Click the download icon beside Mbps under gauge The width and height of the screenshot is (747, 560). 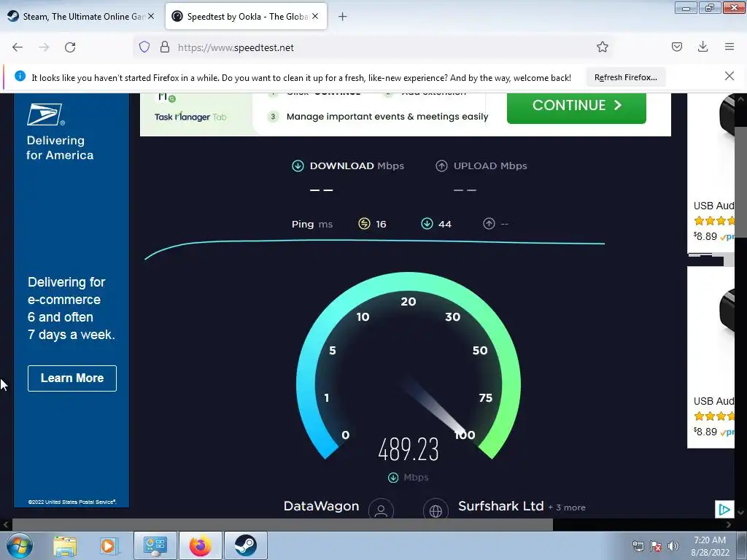click(393, 478)
